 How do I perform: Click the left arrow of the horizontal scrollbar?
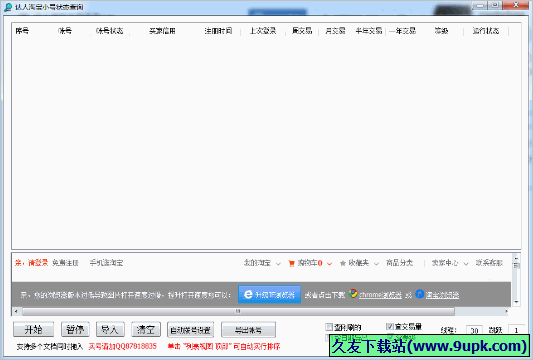[16, 311]
